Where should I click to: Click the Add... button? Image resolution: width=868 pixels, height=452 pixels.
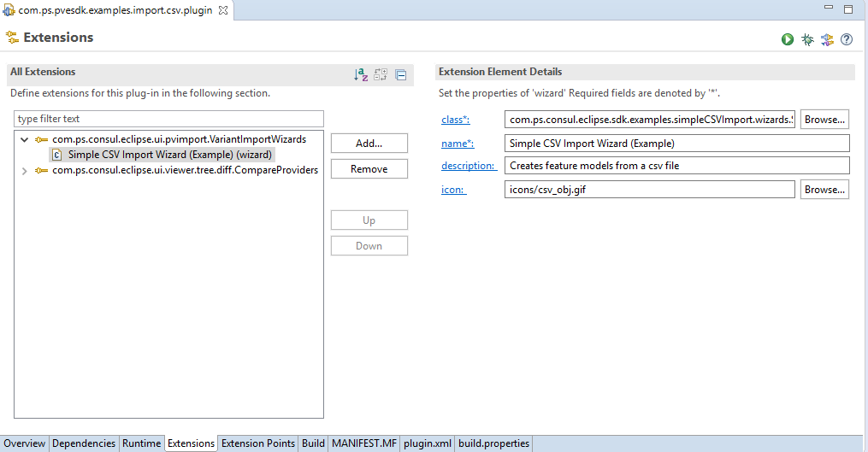point(369,144)
